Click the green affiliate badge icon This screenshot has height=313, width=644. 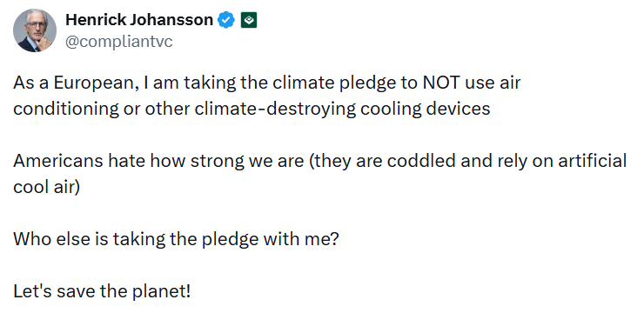249,20
